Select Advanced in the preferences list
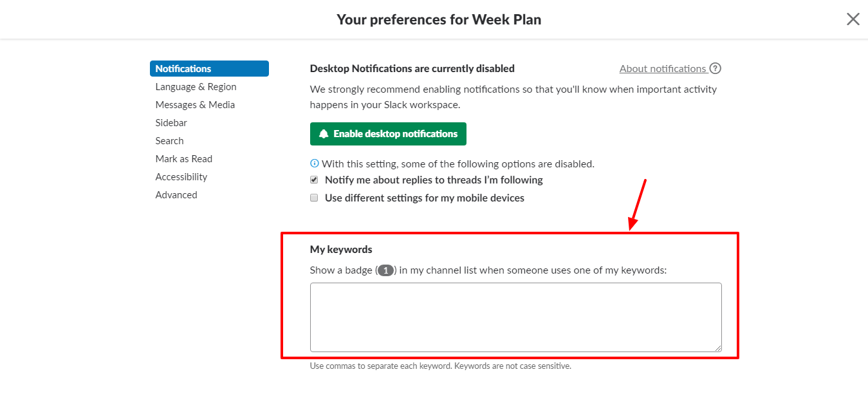 (176, 194)
